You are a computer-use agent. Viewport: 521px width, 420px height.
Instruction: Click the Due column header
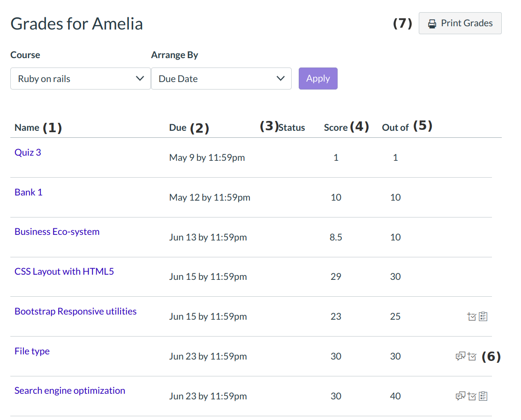pyautogui.click(x=178, y=127)
